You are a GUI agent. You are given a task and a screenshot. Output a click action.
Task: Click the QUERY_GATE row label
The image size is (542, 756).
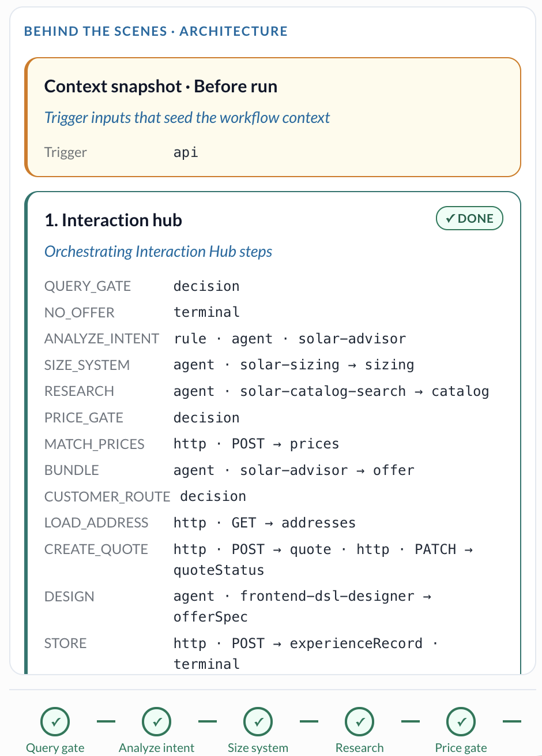coord(88,286)
